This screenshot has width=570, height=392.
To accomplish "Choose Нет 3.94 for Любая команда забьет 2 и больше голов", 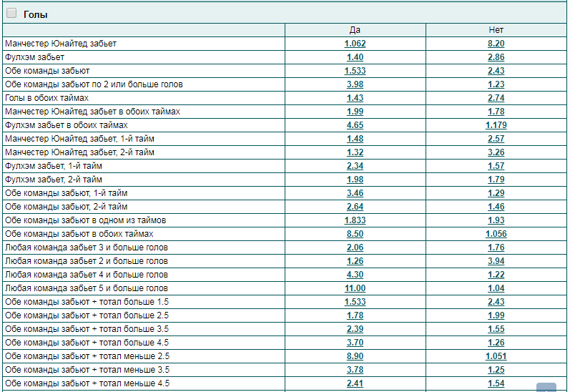I will 496,261.
